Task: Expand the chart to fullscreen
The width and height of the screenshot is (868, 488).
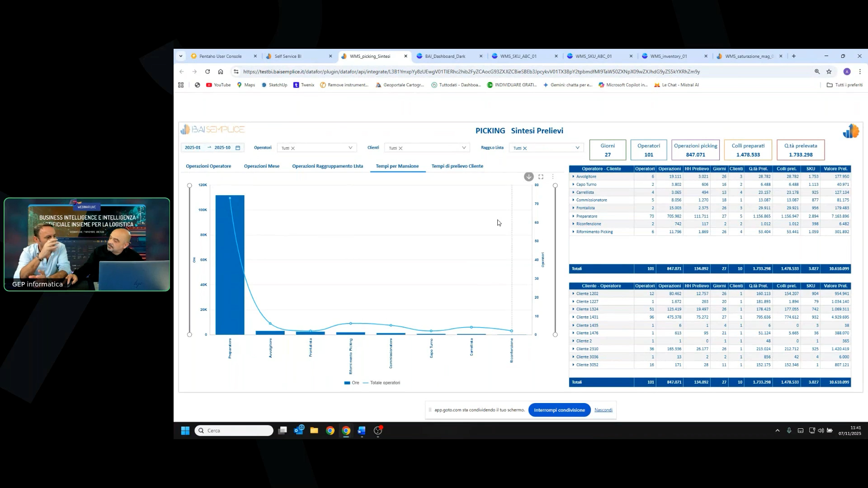Action: pos(541,177)
